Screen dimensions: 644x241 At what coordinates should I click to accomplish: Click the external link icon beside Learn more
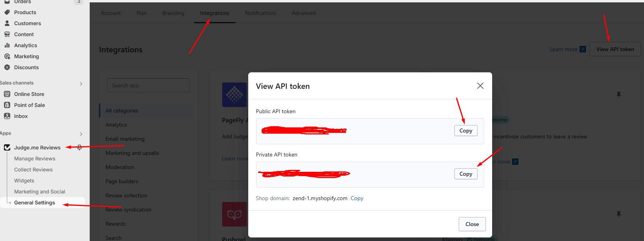583,49
